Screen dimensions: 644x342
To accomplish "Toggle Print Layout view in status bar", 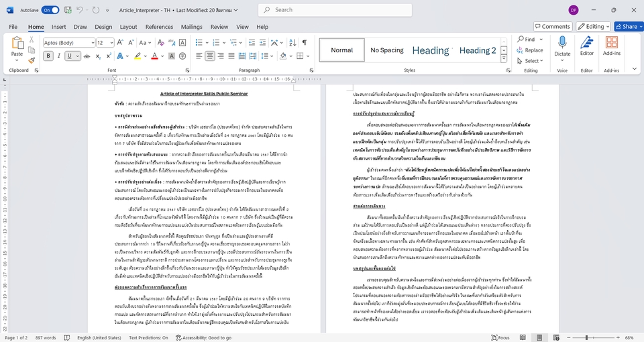I will (539, 337).
